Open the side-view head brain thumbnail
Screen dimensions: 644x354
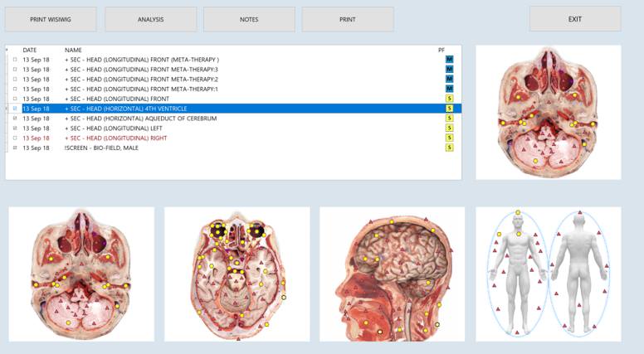(x=392, y=274)
